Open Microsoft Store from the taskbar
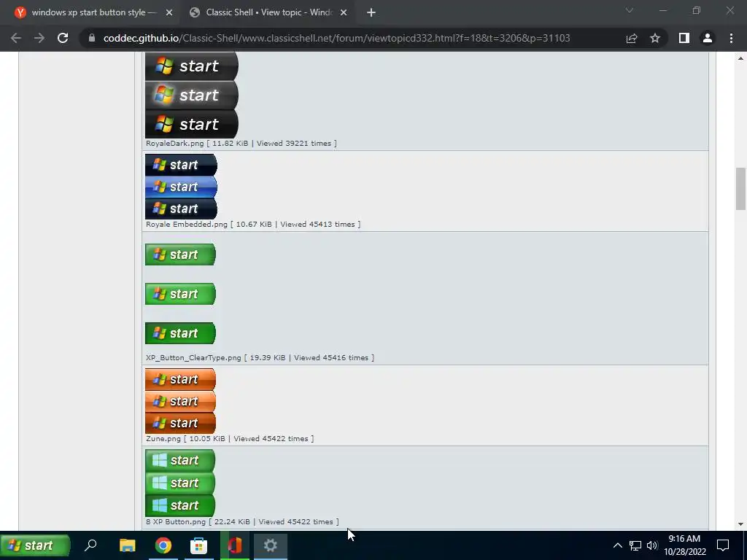747x560 pixels. [x=198, y=545]
